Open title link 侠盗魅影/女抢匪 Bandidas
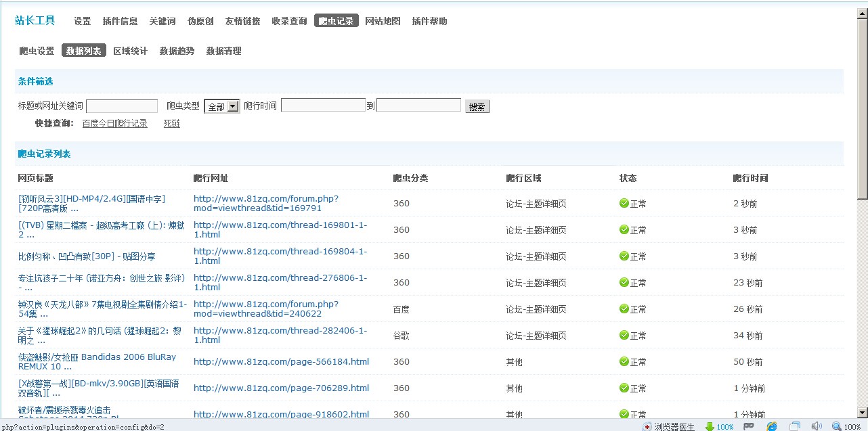The image size is (868, 431). coord(97,362)
